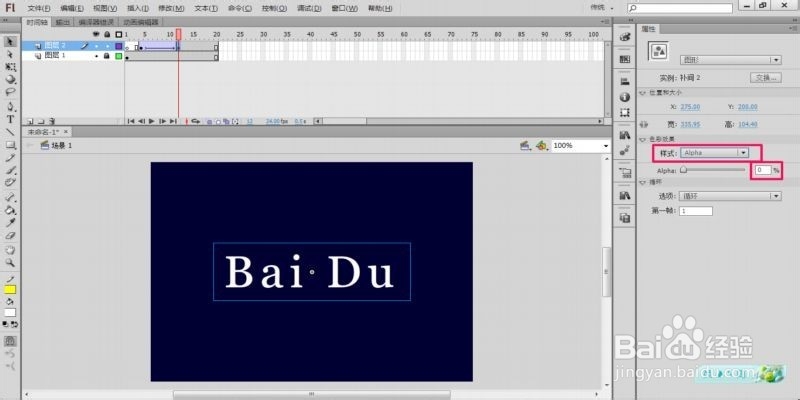The image size is (800, 400).
Task: Toggle lock dot of layer 2
Action: coord(107,46)
